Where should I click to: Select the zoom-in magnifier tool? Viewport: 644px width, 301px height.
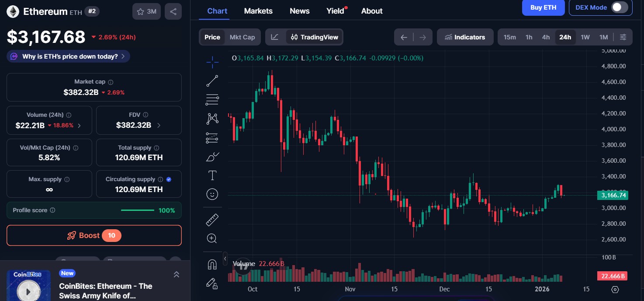click(x=212, y=238)
